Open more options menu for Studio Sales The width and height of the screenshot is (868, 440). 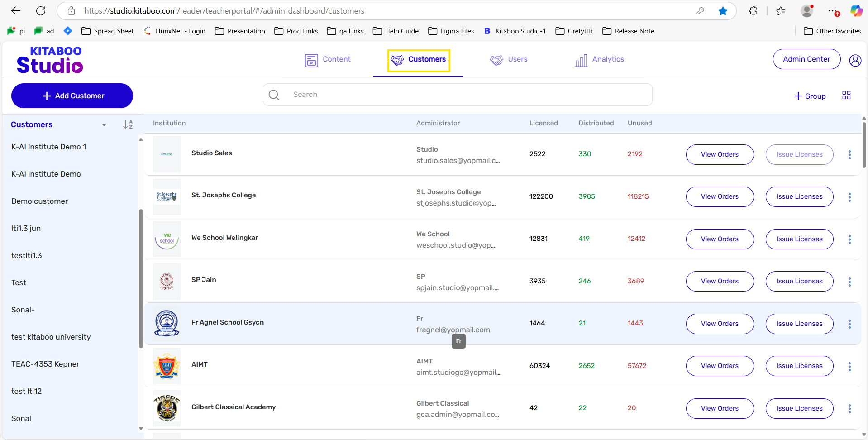(x=849, y=154)
